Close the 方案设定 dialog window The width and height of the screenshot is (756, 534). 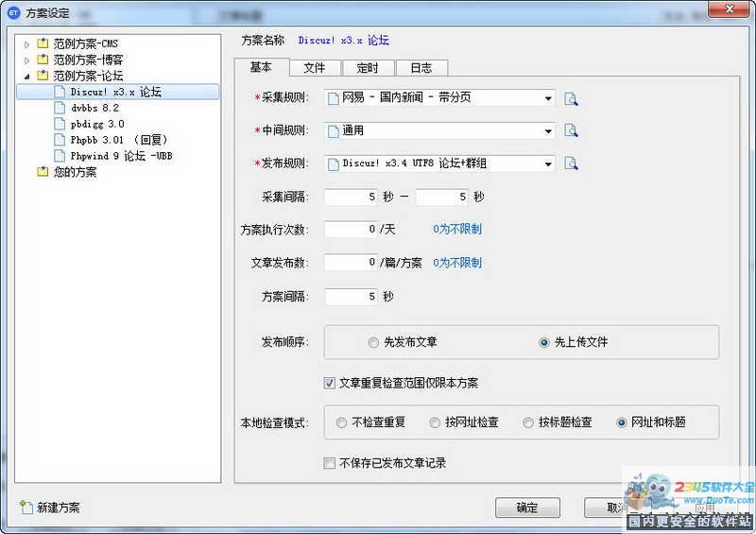click(729, 9)
